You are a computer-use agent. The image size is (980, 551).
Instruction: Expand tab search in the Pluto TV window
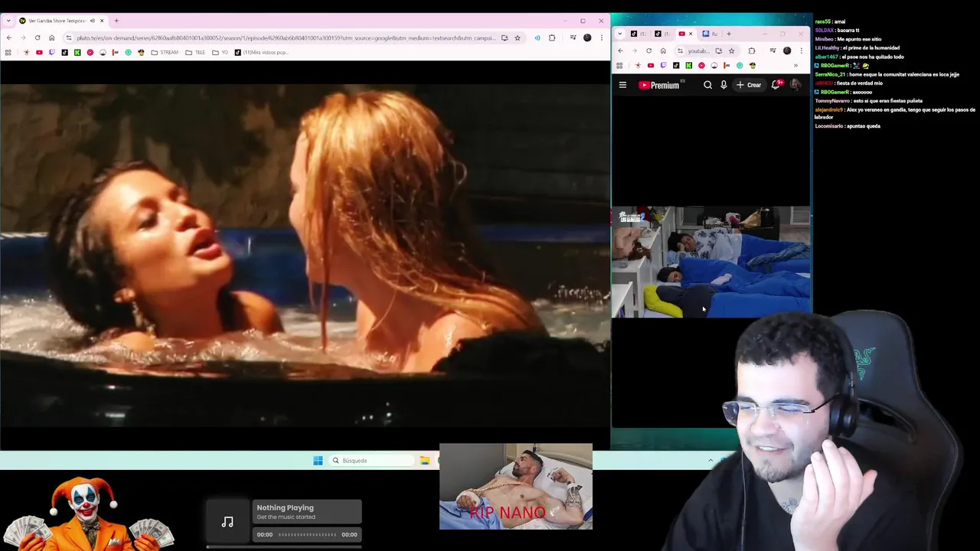8,21
